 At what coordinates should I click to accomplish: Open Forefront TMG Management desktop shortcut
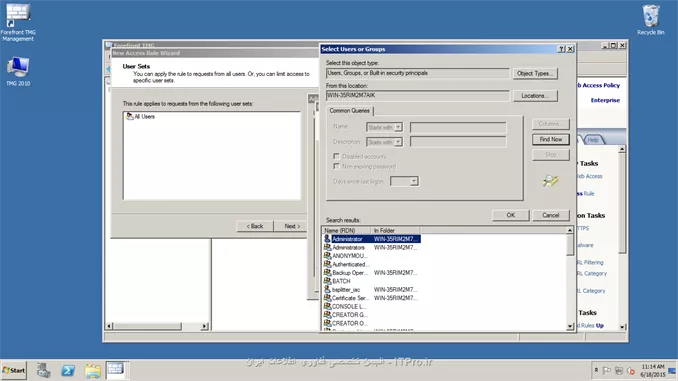[x=18, y=22]
